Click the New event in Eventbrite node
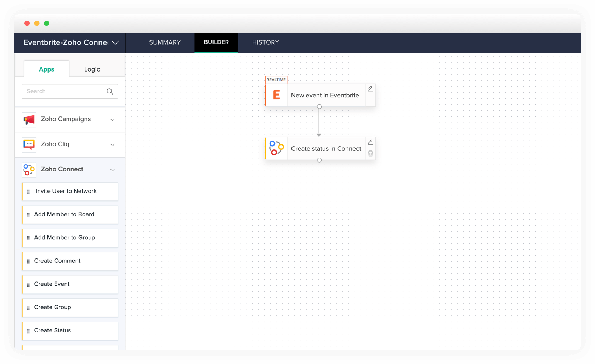The image size is (595, 364). click(x=320, y=95)
